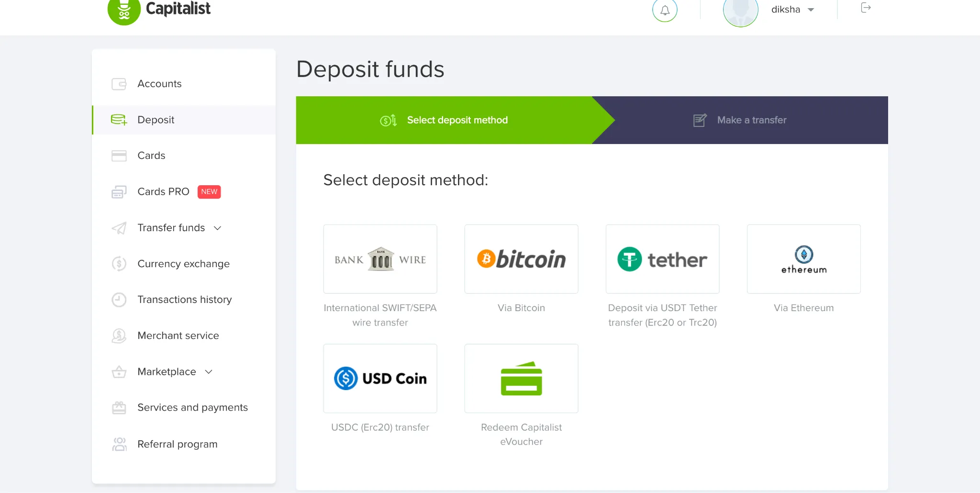Click the Capitalist logo icon
This screenshot has width=980, height=493.
(x=124, y=11)
